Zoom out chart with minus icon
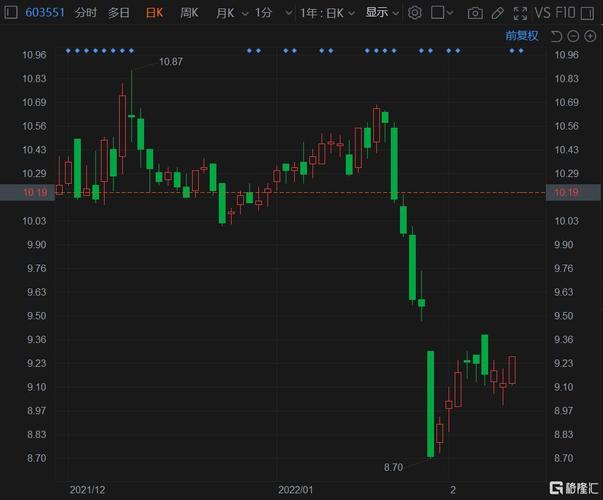Viewport: 603px width, 500px height. [573, 37]
